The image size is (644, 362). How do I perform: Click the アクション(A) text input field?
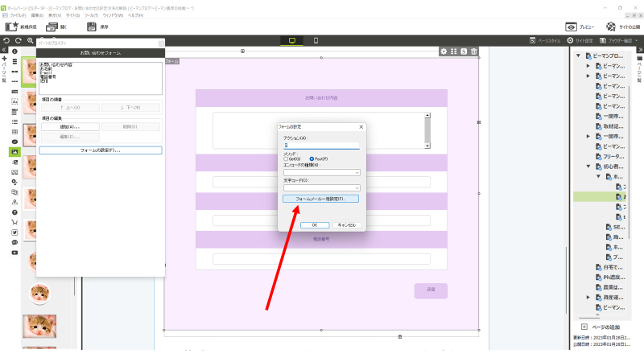pos(321,146)
